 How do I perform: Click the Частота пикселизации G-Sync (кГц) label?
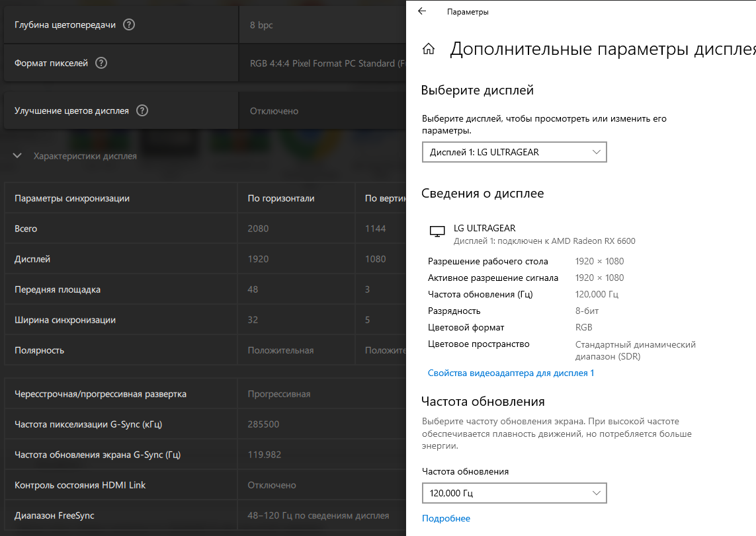click(88, 424)
